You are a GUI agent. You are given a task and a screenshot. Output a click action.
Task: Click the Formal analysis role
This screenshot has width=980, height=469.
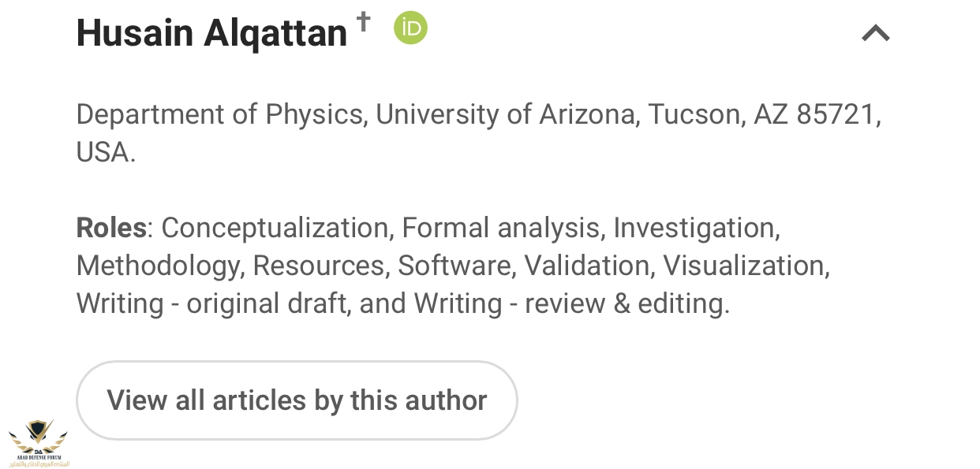(500, 229)
